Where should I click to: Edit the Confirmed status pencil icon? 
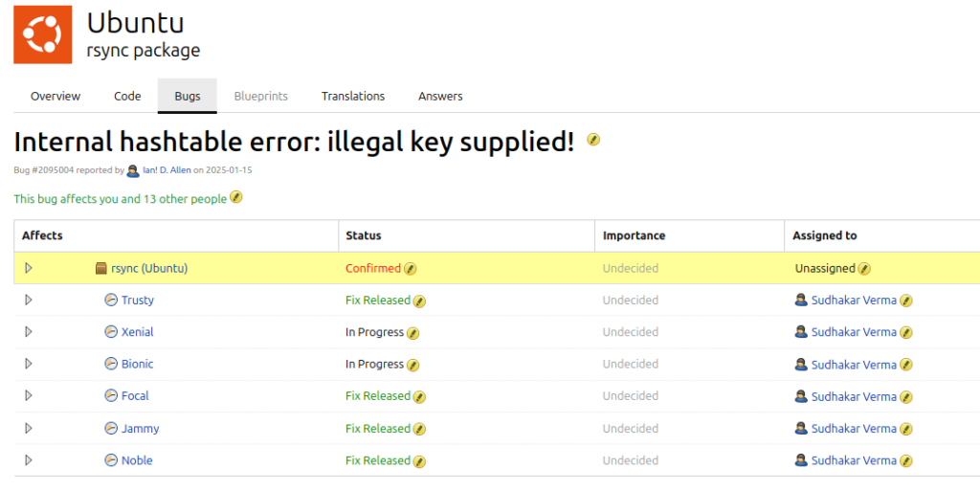point(411,269)
